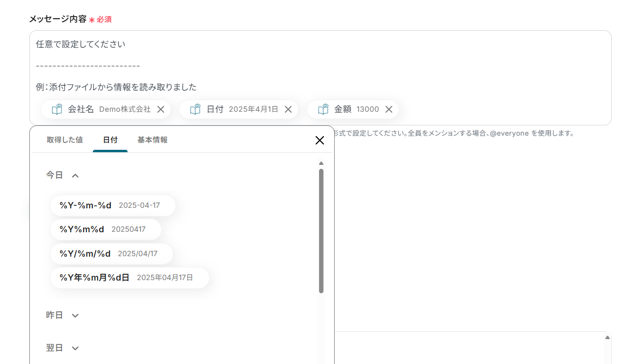Insert the %Y-%m-%d date format

point(112,205)
